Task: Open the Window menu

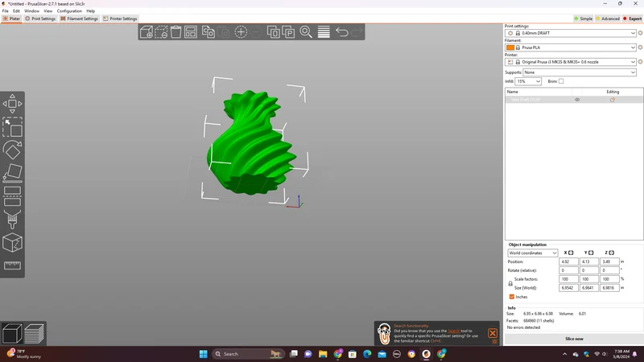Action: pyautogui.click(x=31, y=11)
